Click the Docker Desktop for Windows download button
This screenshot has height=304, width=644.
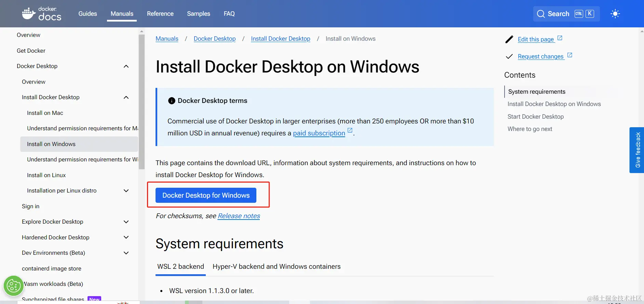coord(206,195)
